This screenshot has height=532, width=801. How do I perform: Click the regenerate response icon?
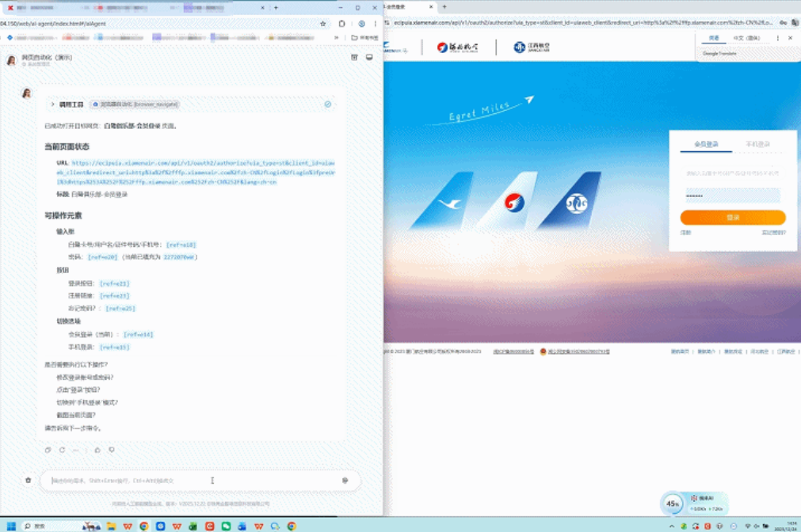(x=62, y=450)
